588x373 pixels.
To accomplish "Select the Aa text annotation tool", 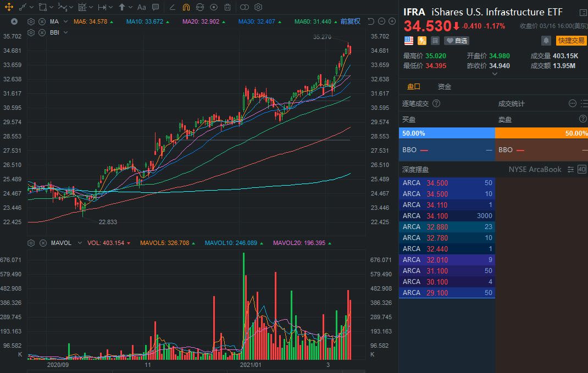I will (141, 7).
